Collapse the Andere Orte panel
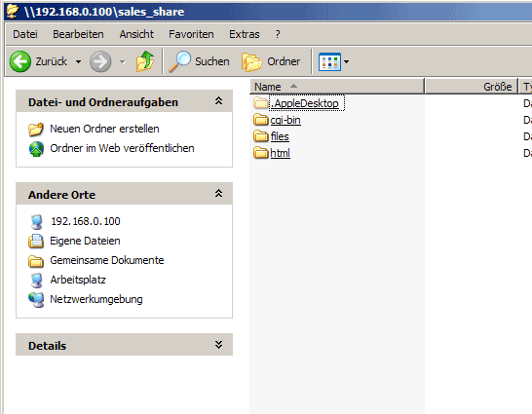The image size is (532, 414). 219,194
